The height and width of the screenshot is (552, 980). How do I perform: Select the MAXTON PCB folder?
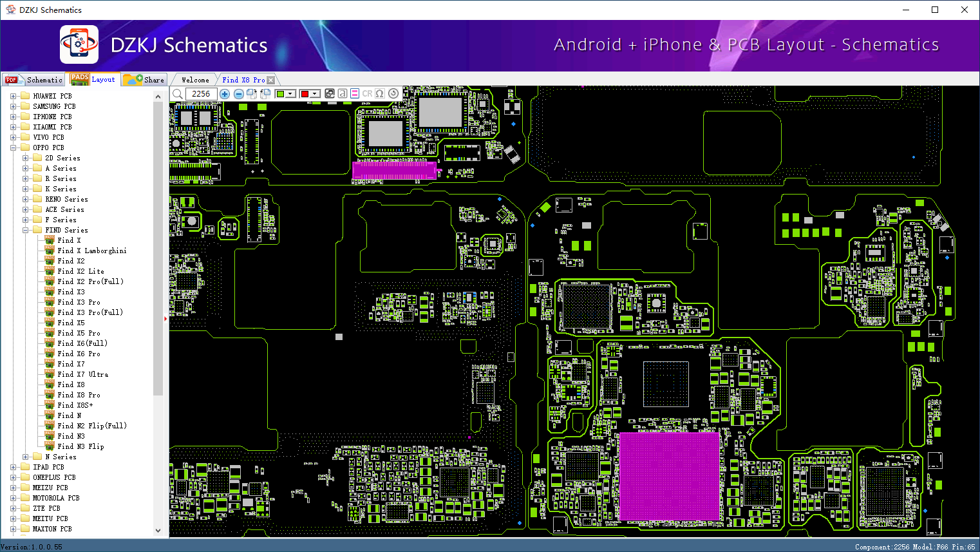(52, 529)
